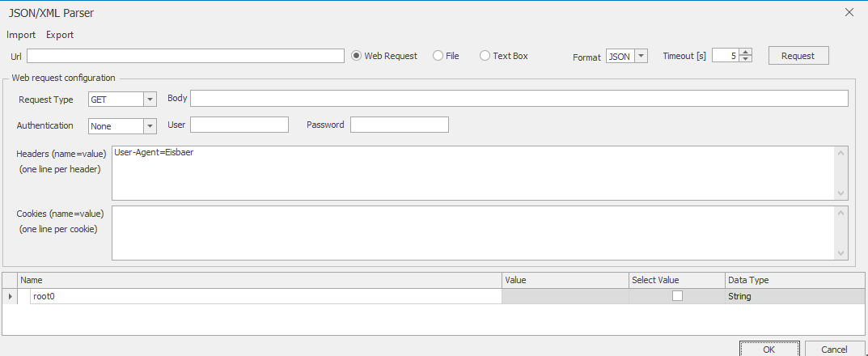Click the User input field
Screen dimensions: 868x356
[x=239, y=125]
